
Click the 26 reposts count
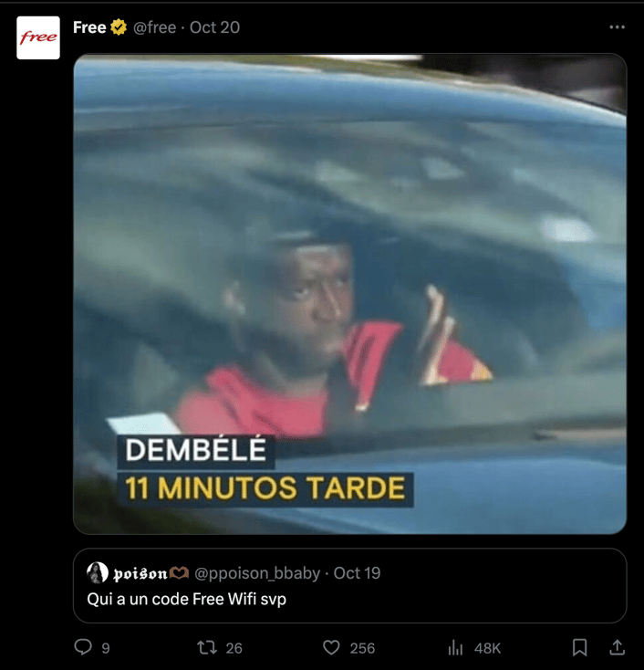point(234,648)
